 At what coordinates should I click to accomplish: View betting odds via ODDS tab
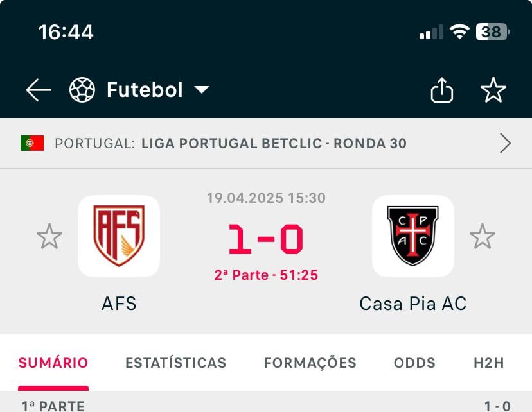414,363
